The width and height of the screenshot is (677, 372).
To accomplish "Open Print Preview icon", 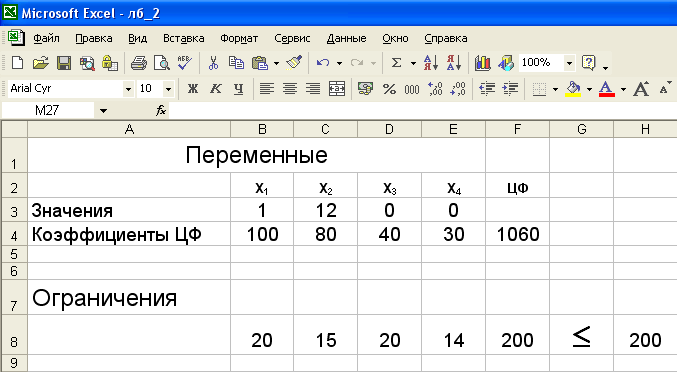I will 161,63.
